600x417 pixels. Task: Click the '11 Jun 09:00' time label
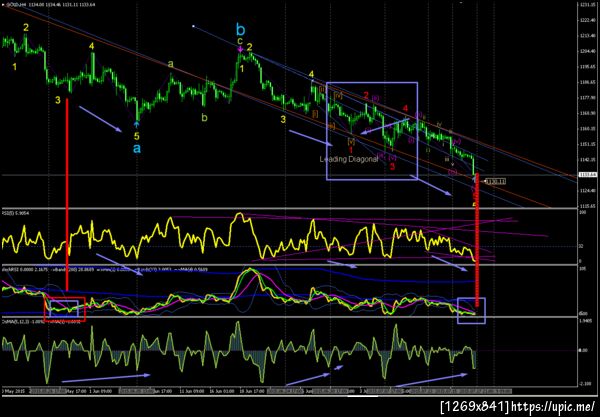tap(192, 391)
